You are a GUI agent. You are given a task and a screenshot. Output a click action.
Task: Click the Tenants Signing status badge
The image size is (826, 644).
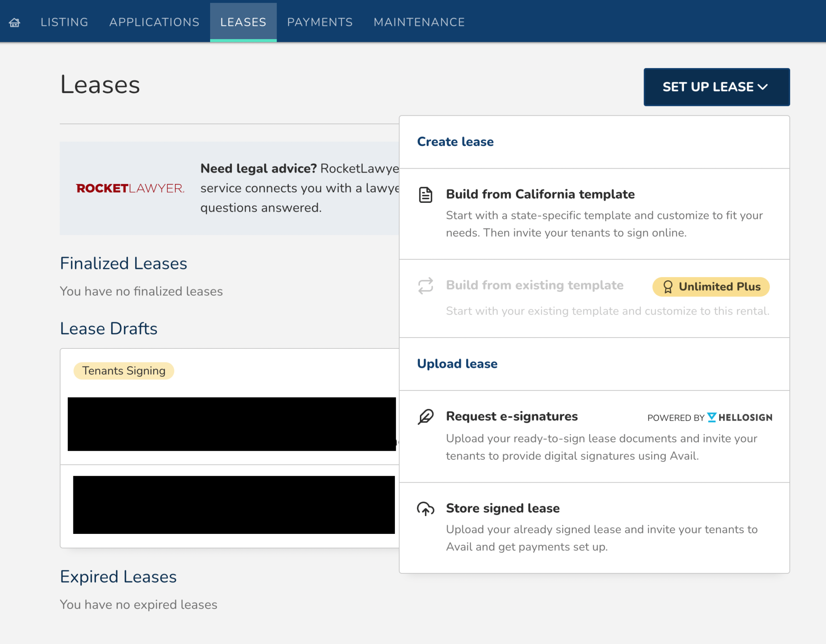[124, 371]
